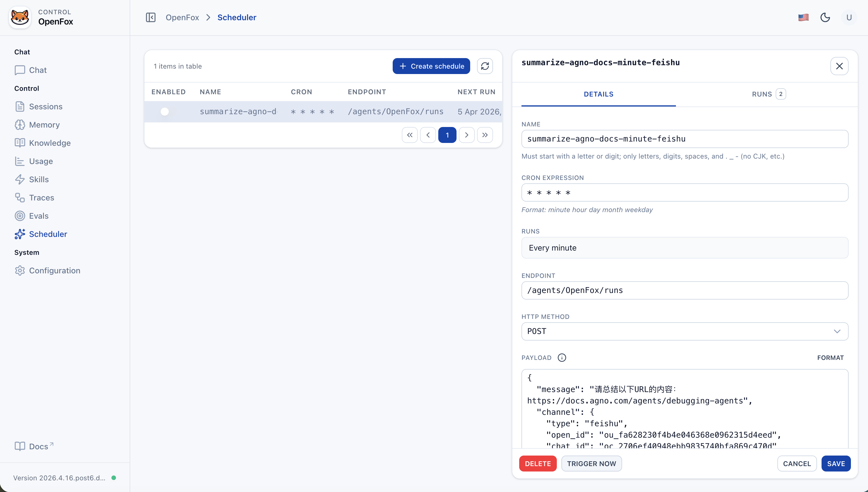Image resolution: width=868 pixels, height=492 pixels.
Task: Open the Skills panel
Action: (x=38, y=179)
